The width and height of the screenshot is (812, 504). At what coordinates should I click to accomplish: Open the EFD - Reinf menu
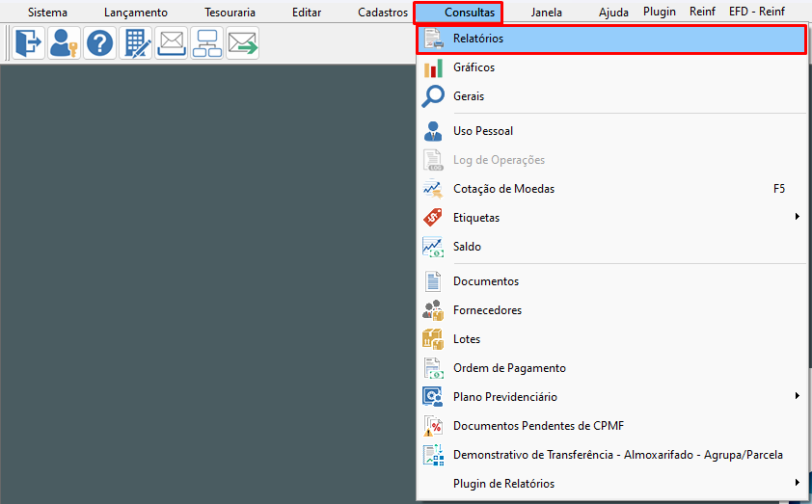757,12
